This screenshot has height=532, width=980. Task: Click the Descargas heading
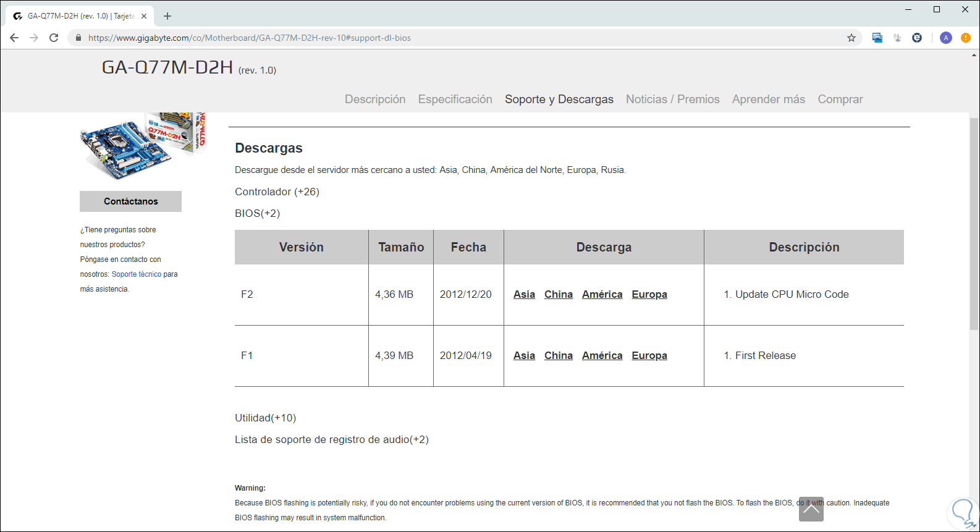[269, 148]
